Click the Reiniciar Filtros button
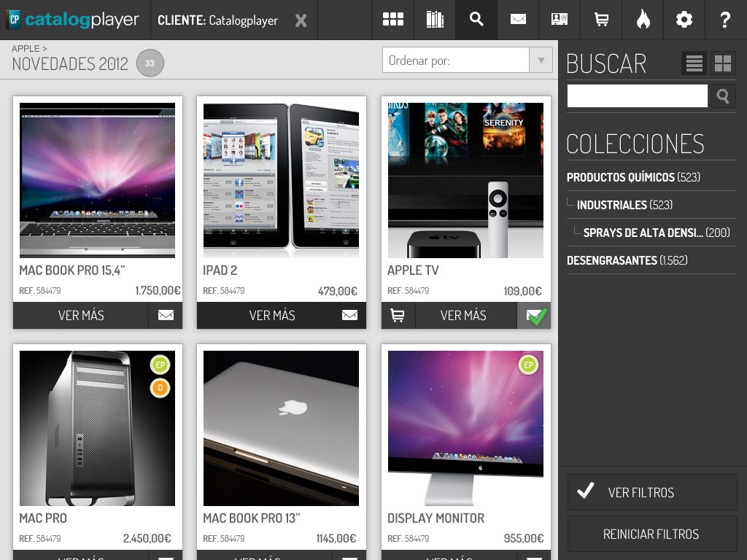Image resolution: width=747 pixels, height=560 pixels. pyautogui.click(x=652, y=534)
